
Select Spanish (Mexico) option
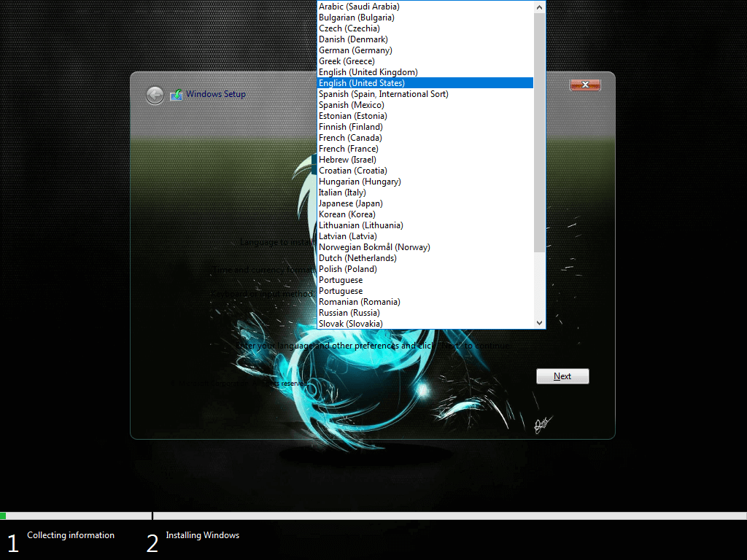(x=425, y=105)
